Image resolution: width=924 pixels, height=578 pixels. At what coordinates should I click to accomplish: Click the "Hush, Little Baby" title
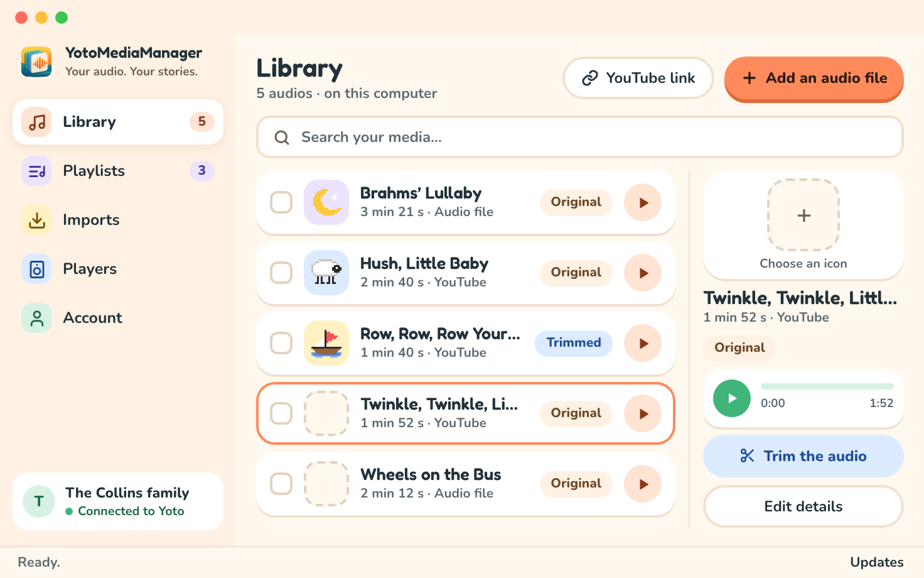[x=424, y=264]
